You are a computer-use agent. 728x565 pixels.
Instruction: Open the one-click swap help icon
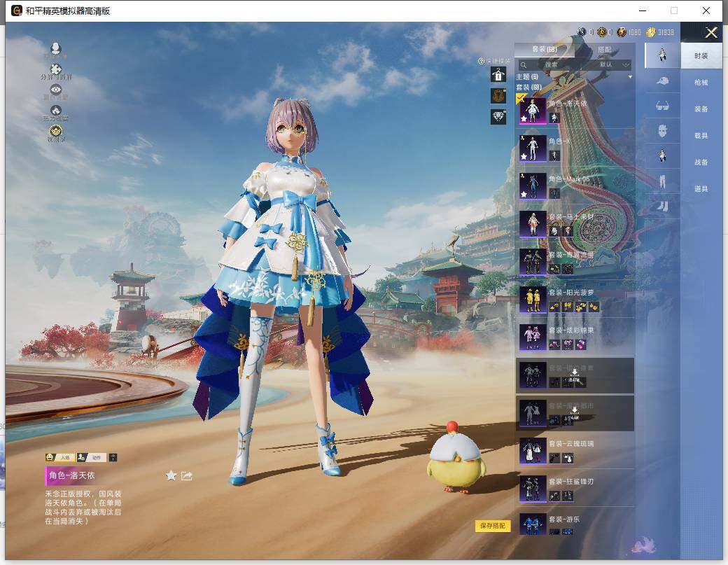[481, 62]
